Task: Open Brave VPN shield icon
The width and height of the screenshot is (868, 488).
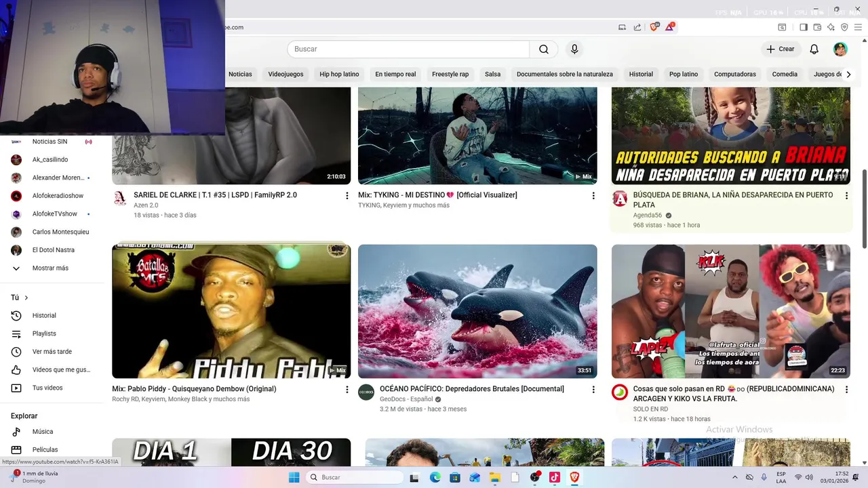Action: coord(844,27)
